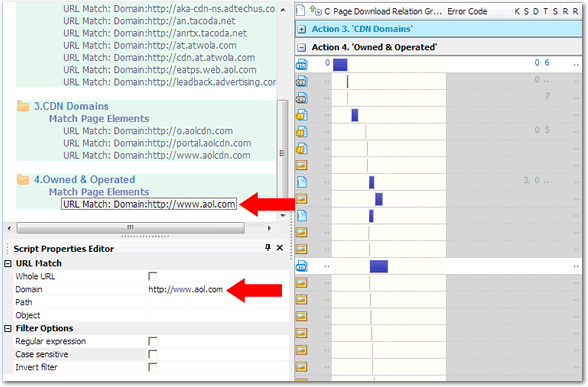Enable the Case sensitive checkbox

tap(153, 354)
